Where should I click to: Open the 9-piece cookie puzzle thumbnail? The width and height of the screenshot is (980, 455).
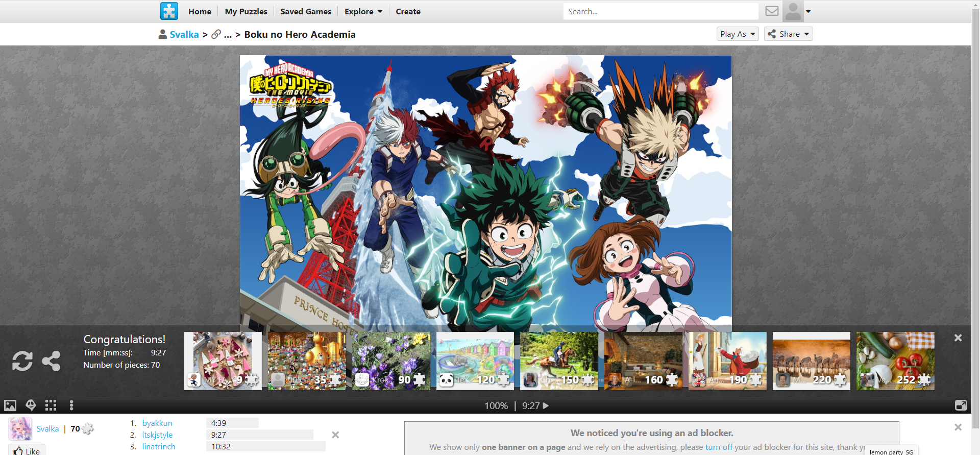[223, 361]
